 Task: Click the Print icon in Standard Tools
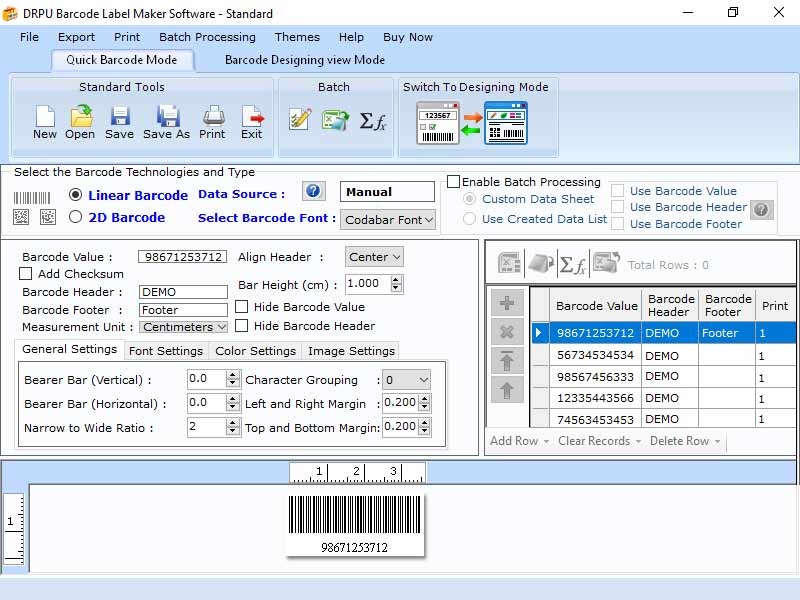pyautogui.click(x=212, y=118)
